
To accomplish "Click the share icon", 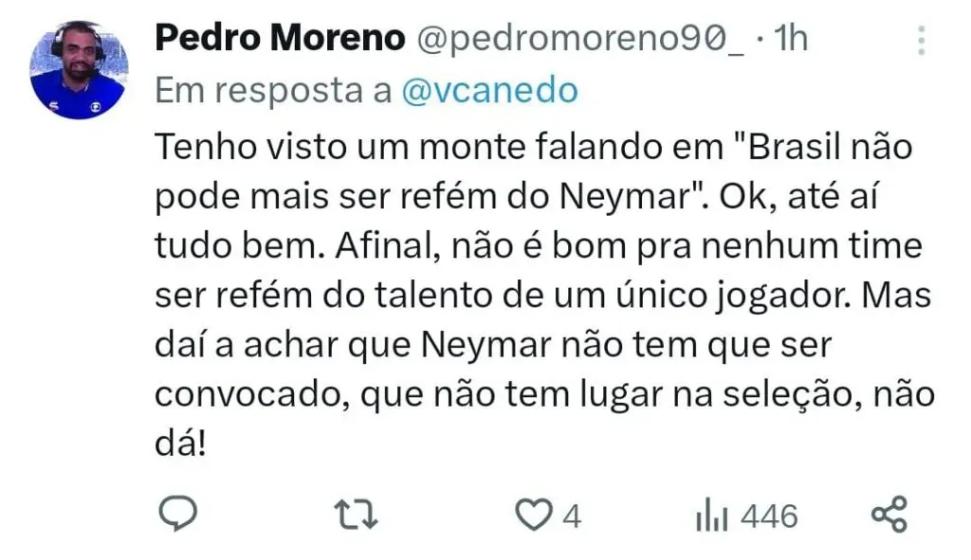I will [889, 515].
